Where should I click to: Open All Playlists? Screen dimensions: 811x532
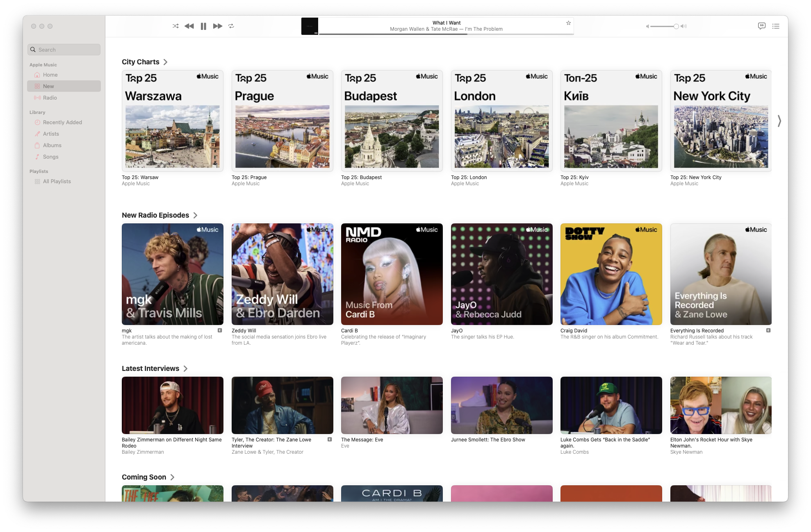[x=64, y=181]
